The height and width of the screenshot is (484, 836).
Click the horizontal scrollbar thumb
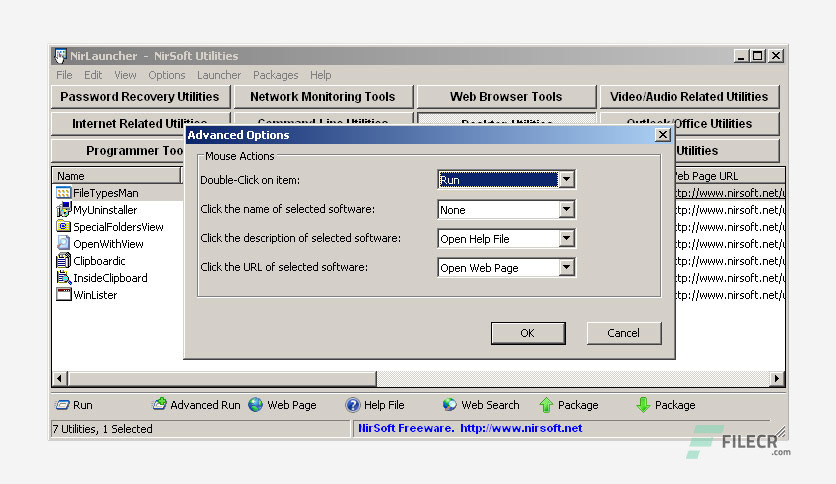(x=222, y=378)
